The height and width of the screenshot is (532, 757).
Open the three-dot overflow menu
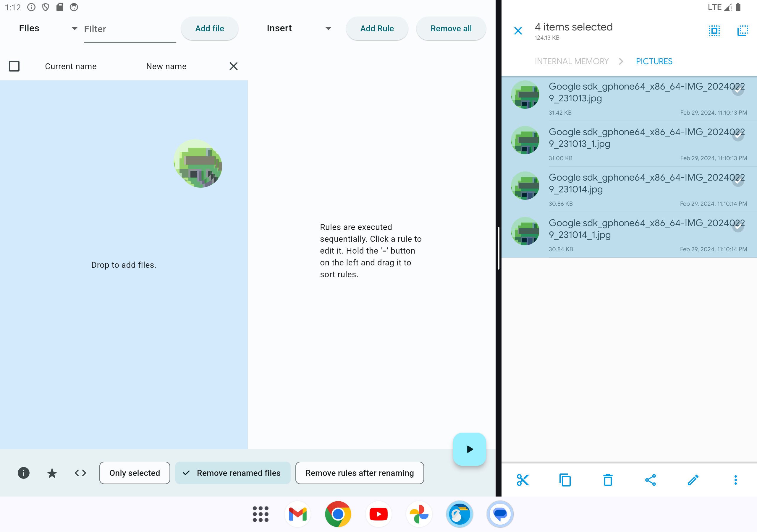pyautogui.click(x=735, y=480)
